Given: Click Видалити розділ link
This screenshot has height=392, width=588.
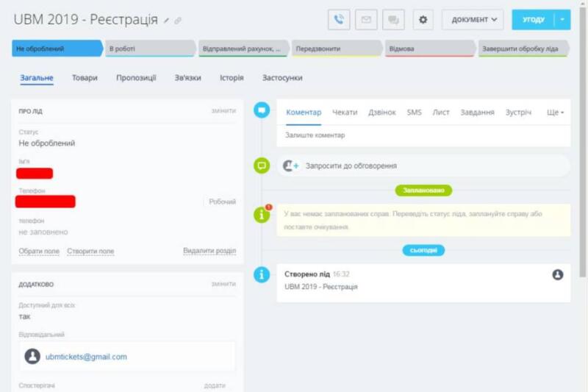Looking at the screenshot, I should (209, 251).
